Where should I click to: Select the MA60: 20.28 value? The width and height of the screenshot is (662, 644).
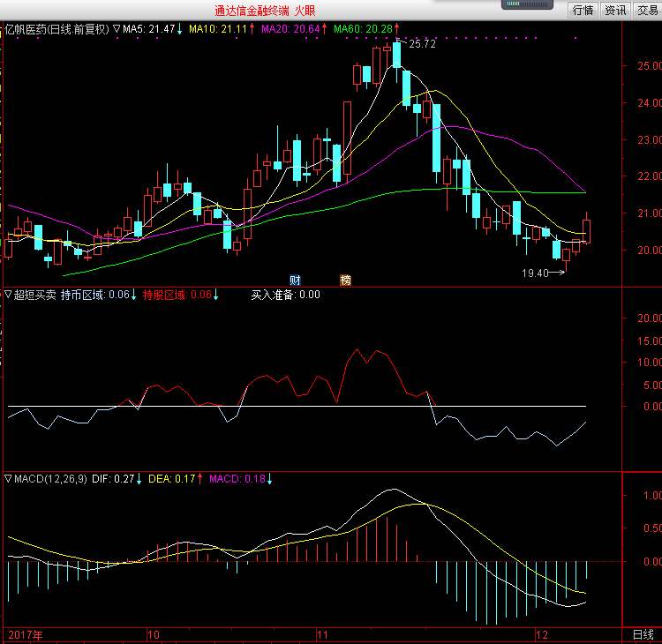363,29
